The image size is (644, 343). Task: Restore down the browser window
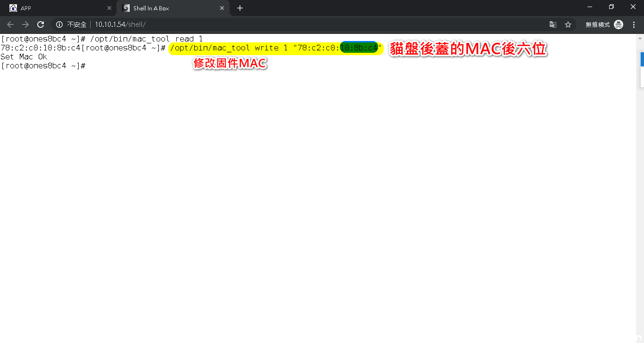tap(611, 7)
